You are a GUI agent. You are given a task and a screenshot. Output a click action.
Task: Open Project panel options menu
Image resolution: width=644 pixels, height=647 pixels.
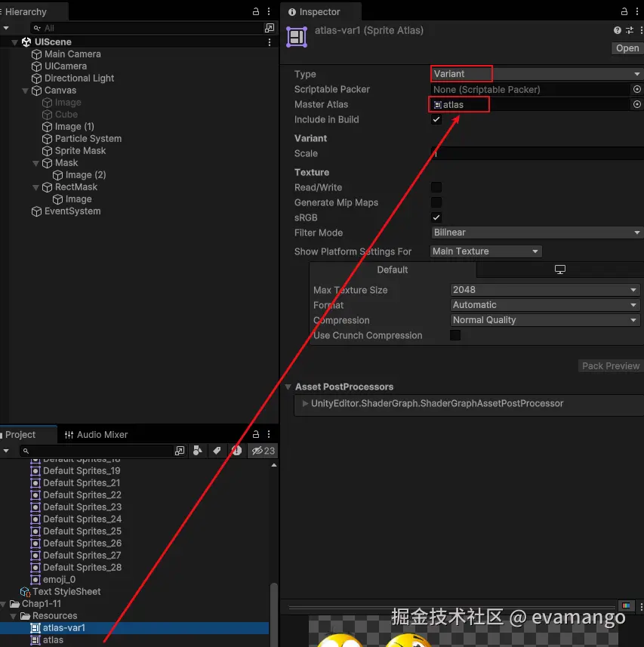pos(269,434)
